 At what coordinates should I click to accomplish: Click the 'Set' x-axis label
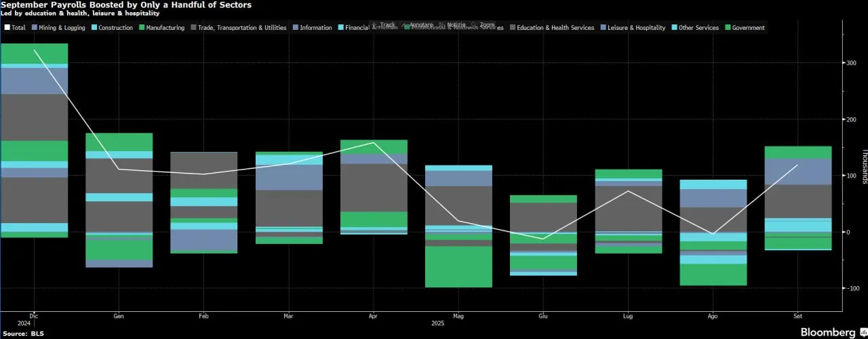tap(798, 316)
